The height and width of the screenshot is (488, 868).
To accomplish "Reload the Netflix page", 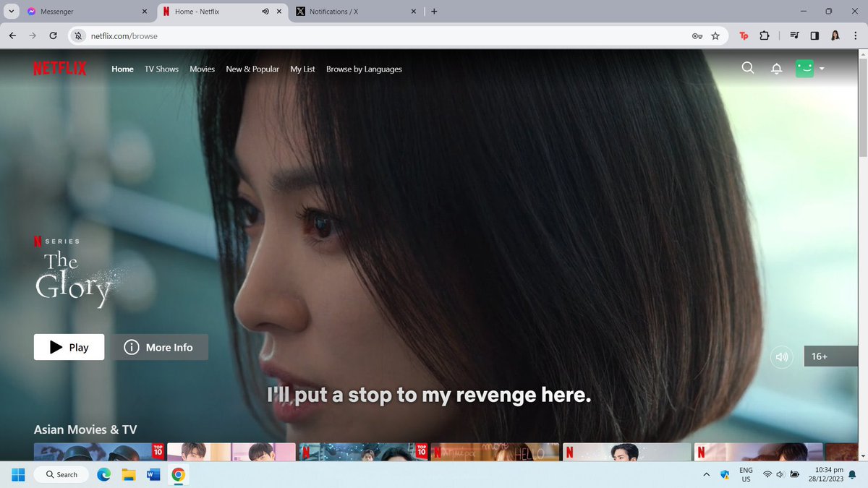I will (53, 35).
